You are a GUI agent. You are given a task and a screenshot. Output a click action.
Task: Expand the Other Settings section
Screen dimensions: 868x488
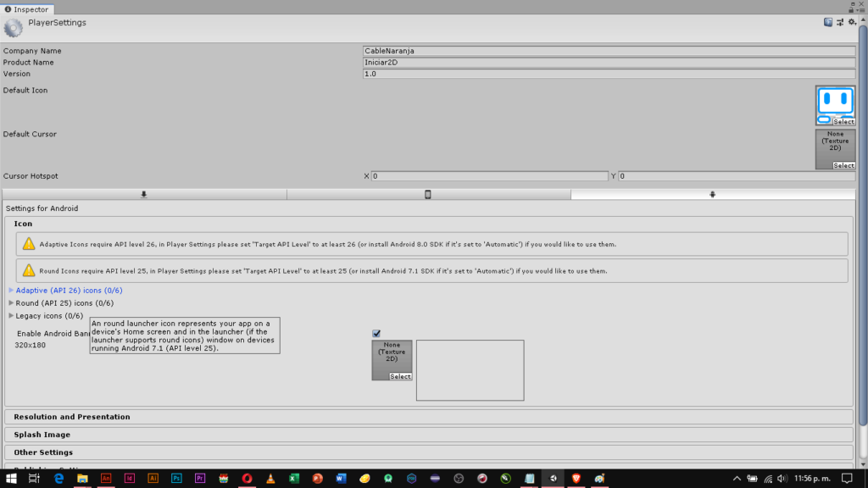[43, 452]
